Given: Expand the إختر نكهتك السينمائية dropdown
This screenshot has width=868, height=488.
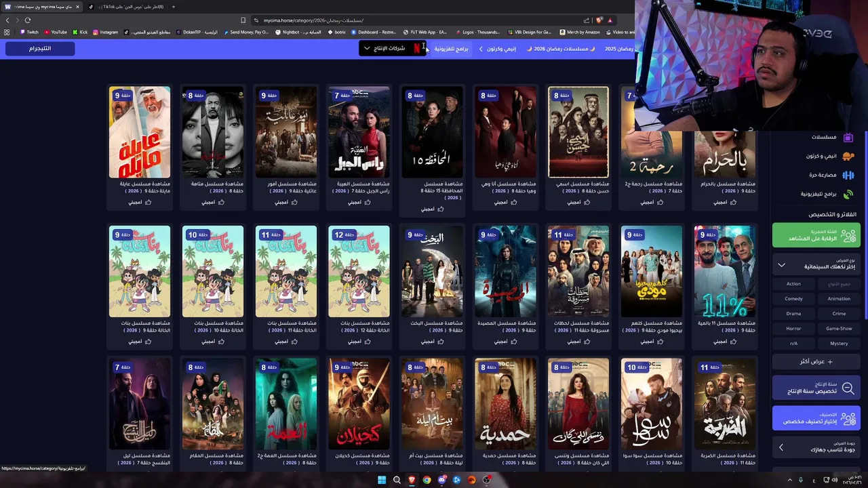Looking at the screenshot, I should (x=816, y=264).
